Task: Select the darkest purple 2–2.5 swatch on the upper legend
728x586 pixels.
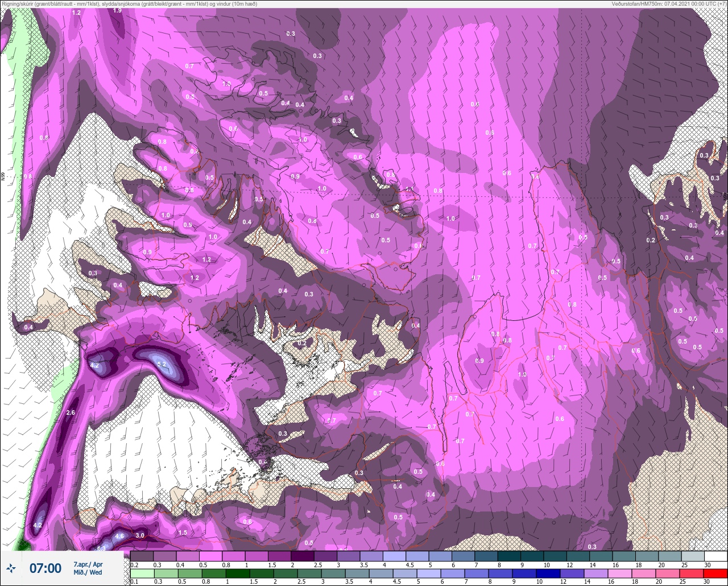Action: pyautogui.click(x=303, y=556)
